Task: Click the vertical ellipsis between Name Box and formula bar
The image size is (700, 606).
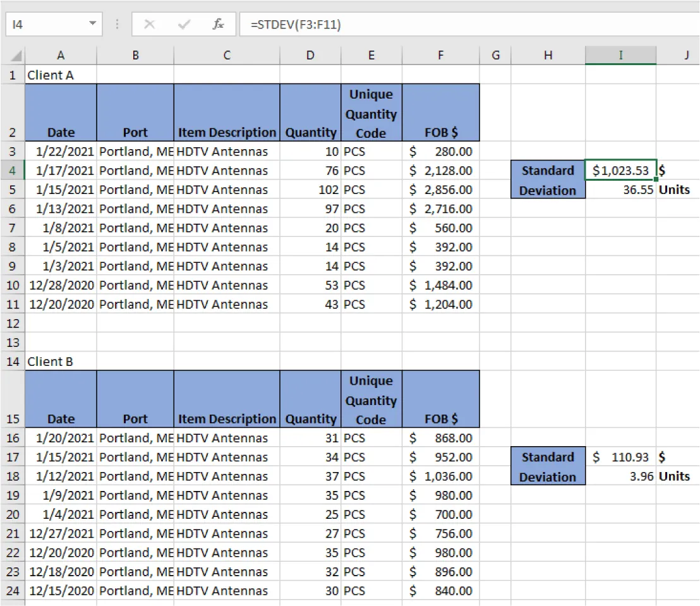Action: (x=117, y=25)
